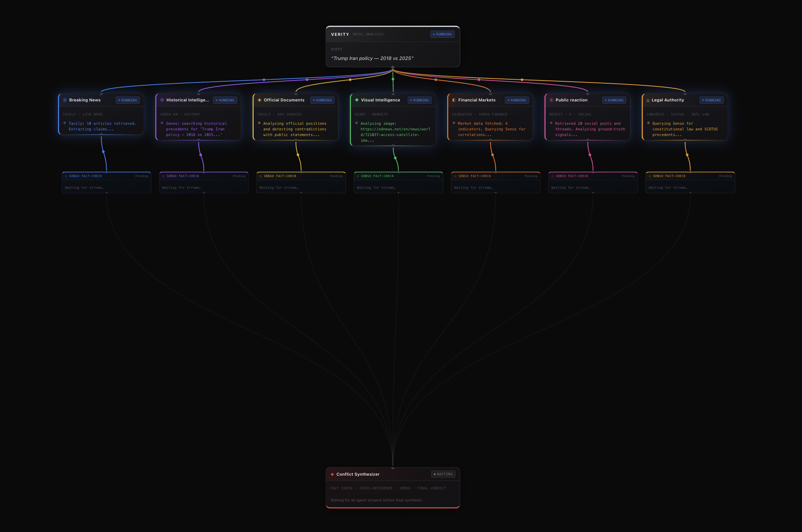Click the Senso Fact-Check card under Legal Authority

coord(690,183)
